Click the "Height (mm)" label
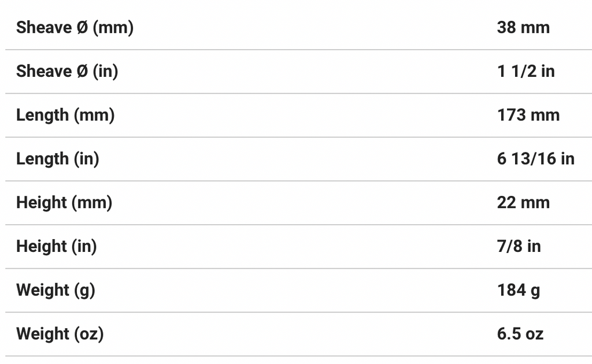This screenshot has width=592, height=364. [64, 203]
